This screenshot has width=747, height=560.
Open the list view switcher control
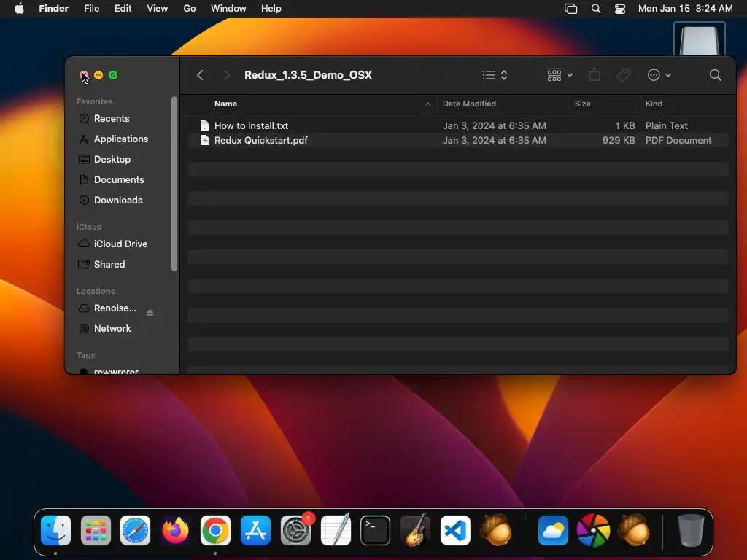(x=495, y=75)
